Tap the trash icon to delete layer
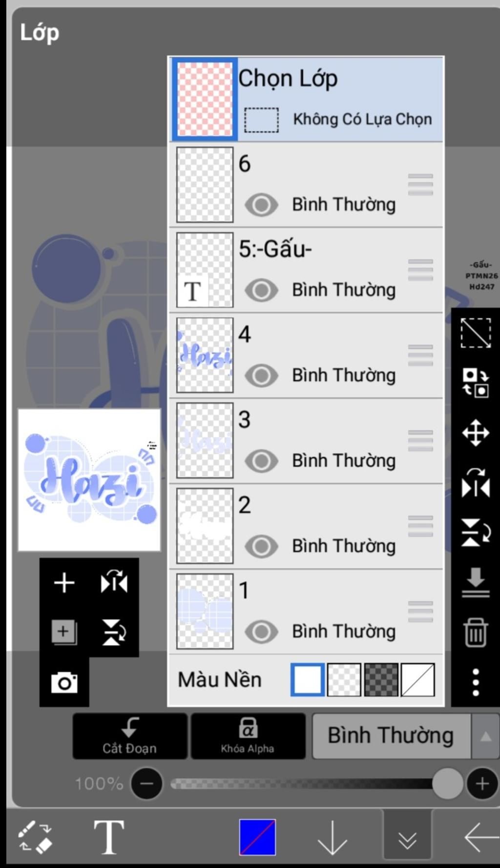500x868 pixels. [x=476, y=632]
